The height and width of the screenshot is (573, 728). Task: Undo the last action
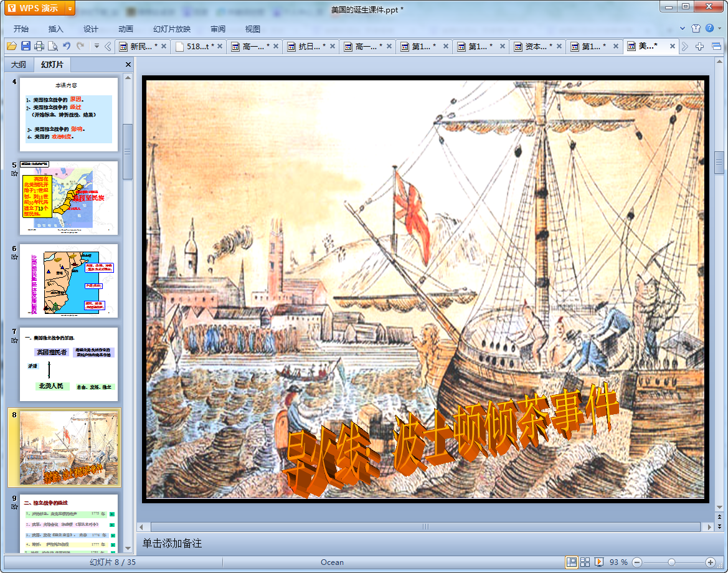(67, 46)
